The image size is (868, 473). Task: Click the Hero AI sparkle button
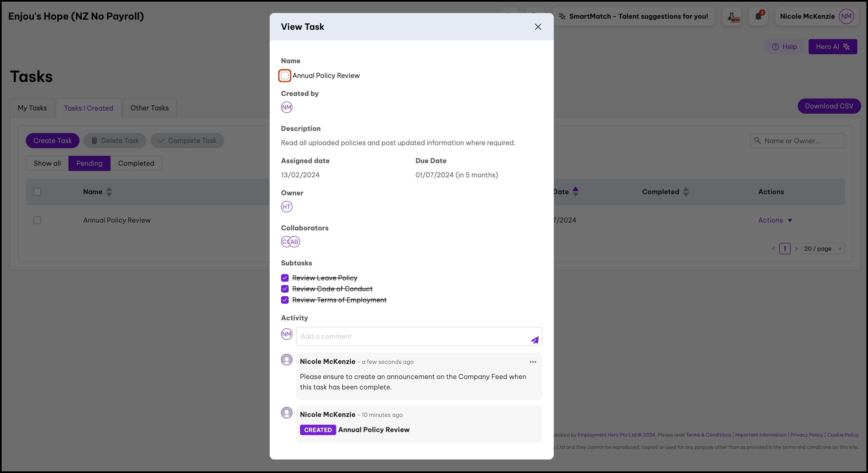tap(833, 47)
